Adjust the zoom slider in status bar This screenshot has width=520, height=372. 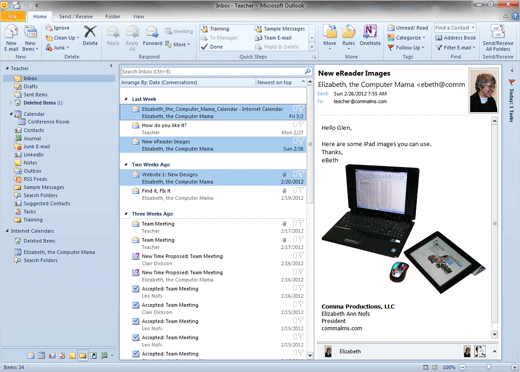[x=488, y=367]
